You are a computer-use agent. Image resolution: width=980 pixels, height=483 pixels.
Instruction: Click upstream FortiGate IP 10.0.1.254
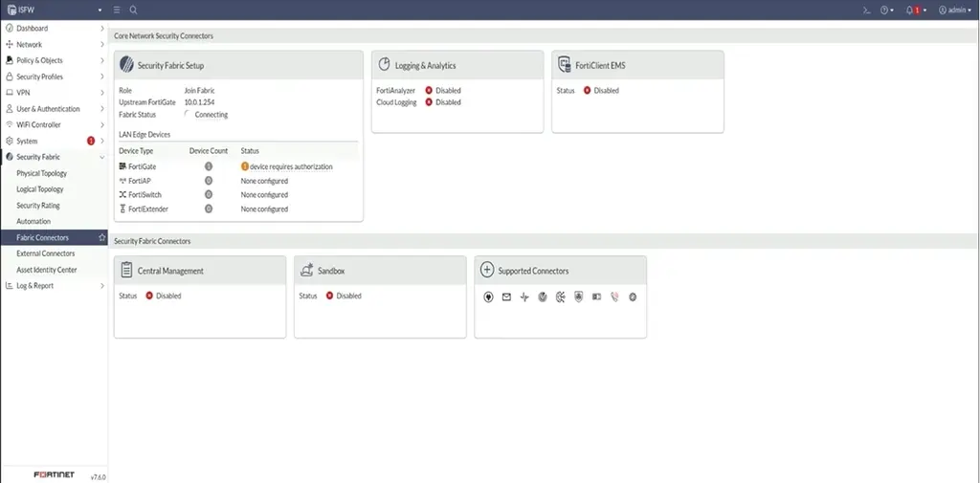tap(199, 102)
